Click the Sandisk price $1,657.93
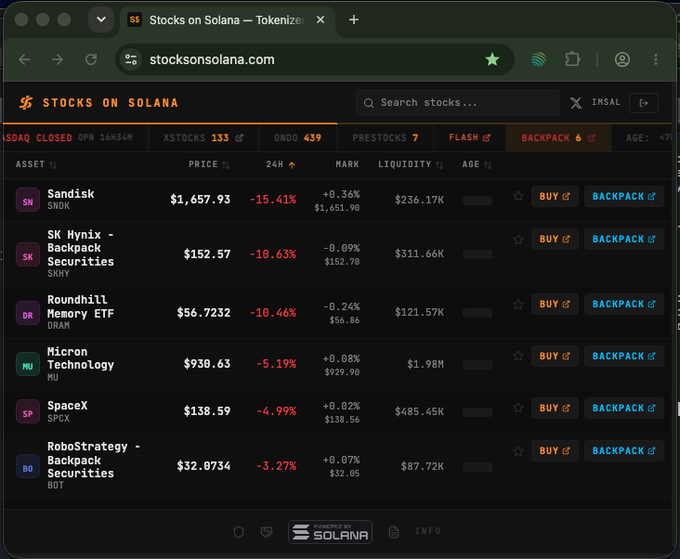 pos(200,199)
